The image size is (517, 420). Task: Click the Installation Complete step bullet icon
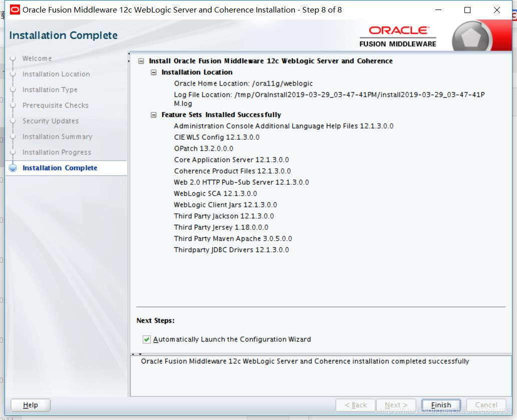(13, 168)
